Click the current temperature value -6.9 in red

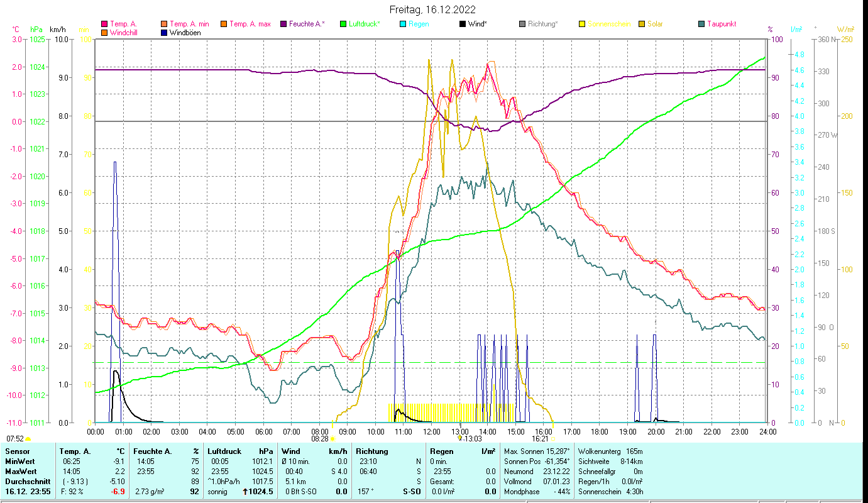click(x=118, y=492)
